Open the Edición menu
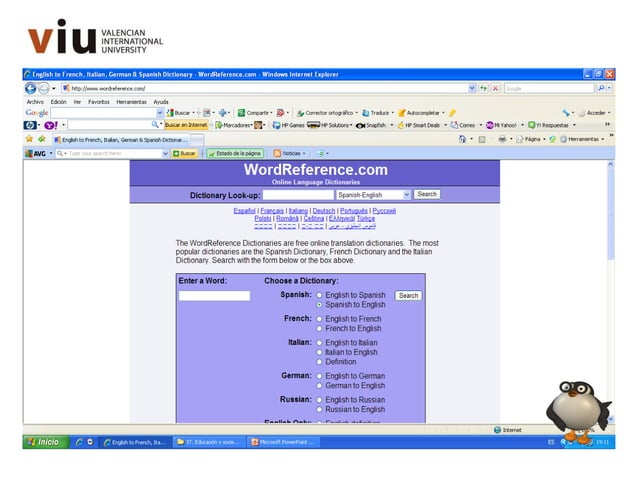The height and width of the screenshot is (478, 638). point(58,102)
